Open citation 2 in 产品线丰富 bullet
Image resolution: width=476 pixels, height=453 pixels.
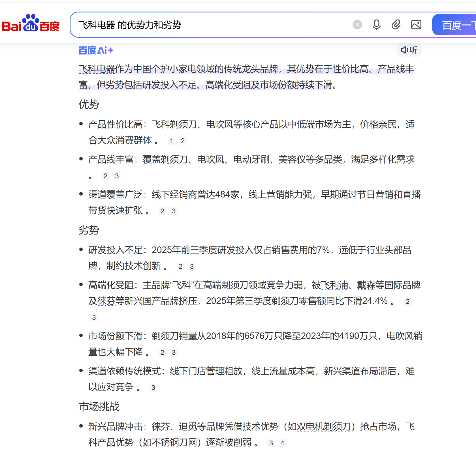[x=105, y=176]
